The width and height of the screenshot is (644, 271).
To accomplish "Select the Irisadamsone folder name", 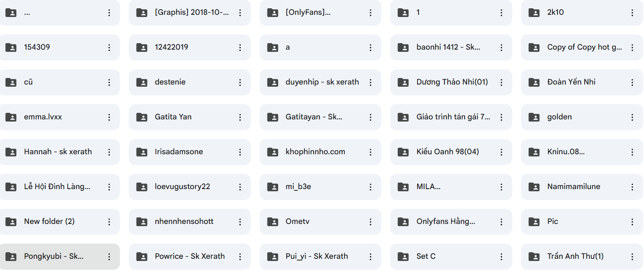I will point(179,152).
